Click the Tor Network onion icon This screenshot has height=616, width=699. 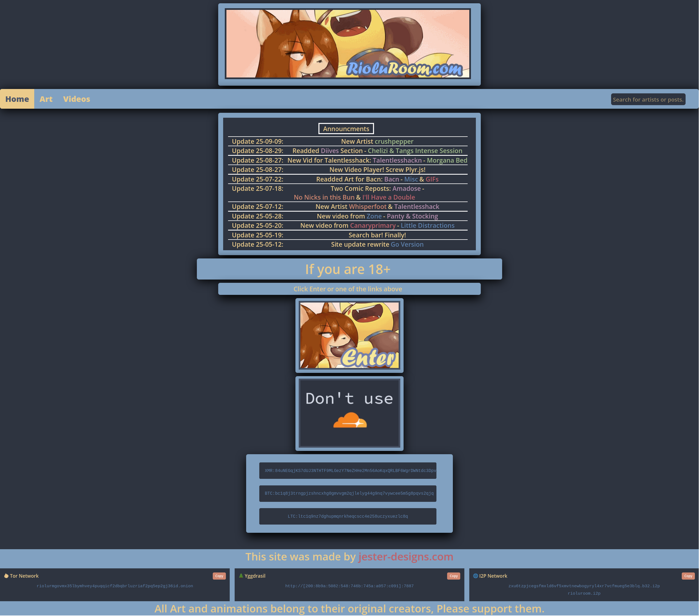pyautogui.click(x=6, y=576)
